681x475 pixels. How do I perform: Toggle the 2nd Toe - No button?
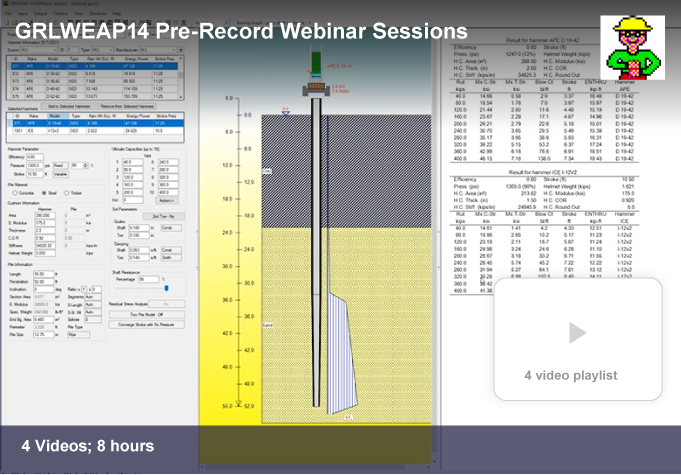pyautogui.click(x=163, y=216)
